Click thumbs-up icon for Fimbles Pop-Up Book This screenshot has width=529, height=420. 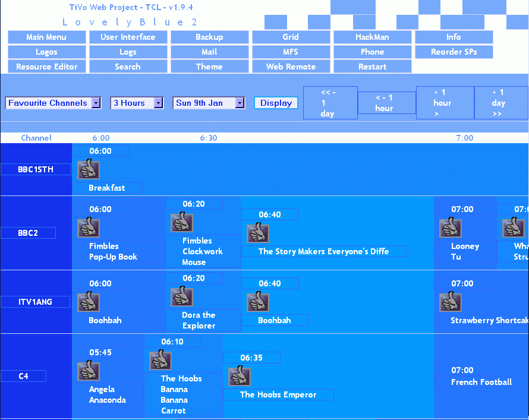89,228
